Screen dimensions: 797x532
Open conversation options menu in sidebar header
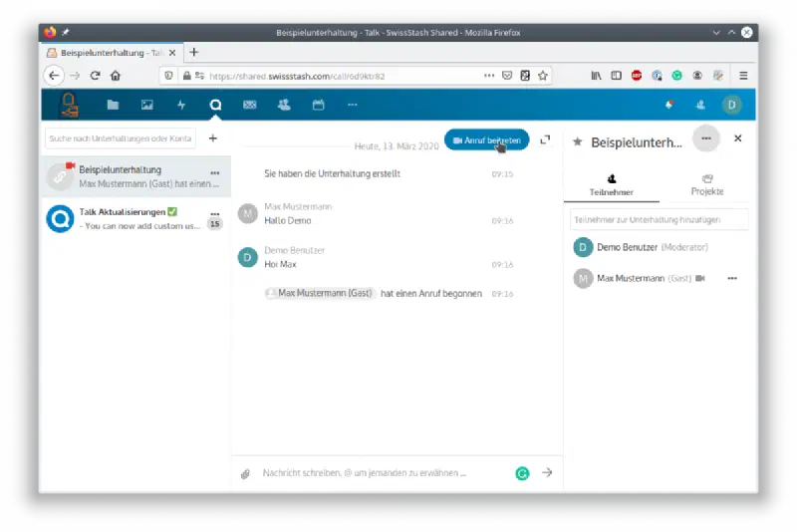tap(706, 138)
